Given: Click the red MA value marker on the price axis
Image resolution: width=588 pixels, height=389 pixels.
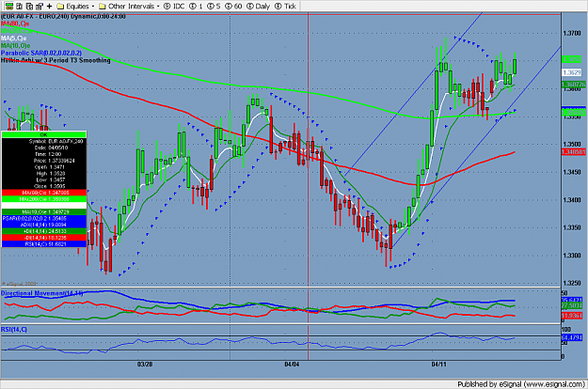Looking at the screenshot, I should coord(573,152).
